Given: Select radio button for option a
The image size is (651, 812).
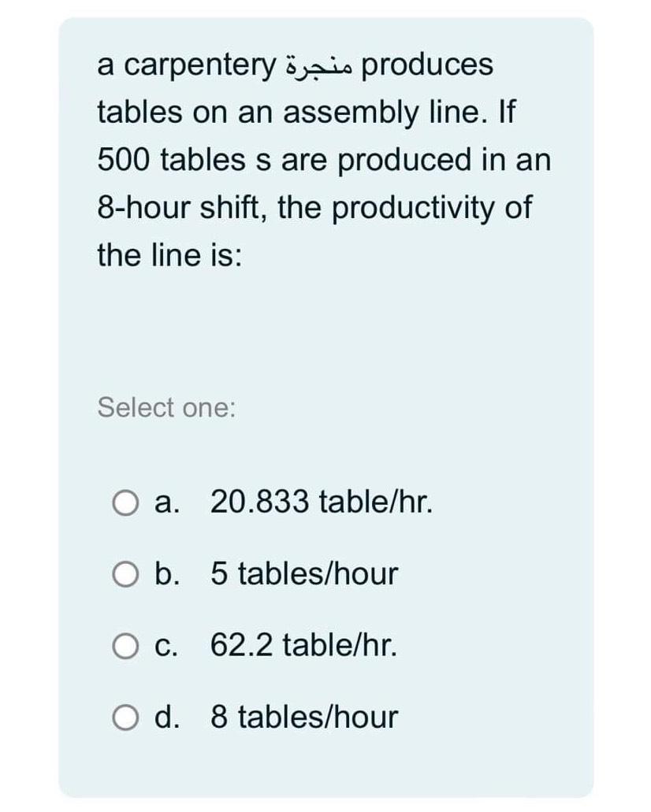Looking at the screenshot, I should coord(125,502).
